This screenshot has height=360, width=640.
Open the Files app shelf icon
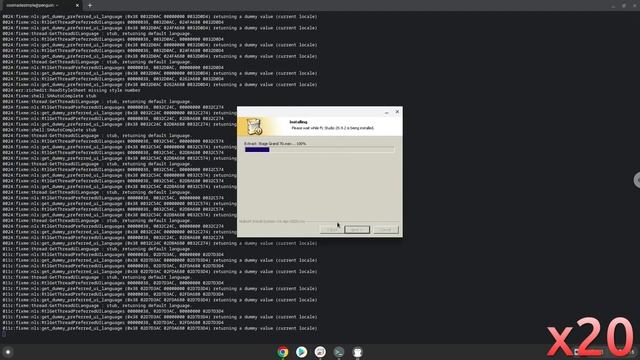320,352
